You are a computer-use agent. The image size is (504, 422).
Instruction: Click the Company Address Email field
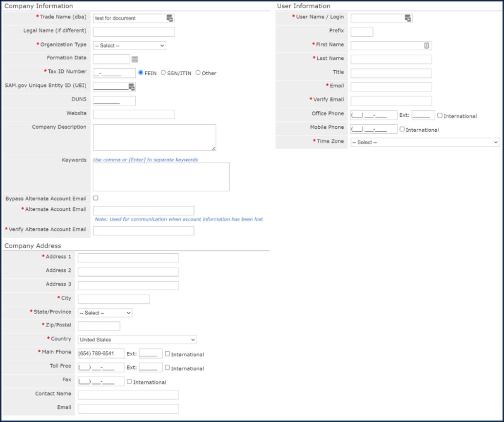[x=128, y=409]
